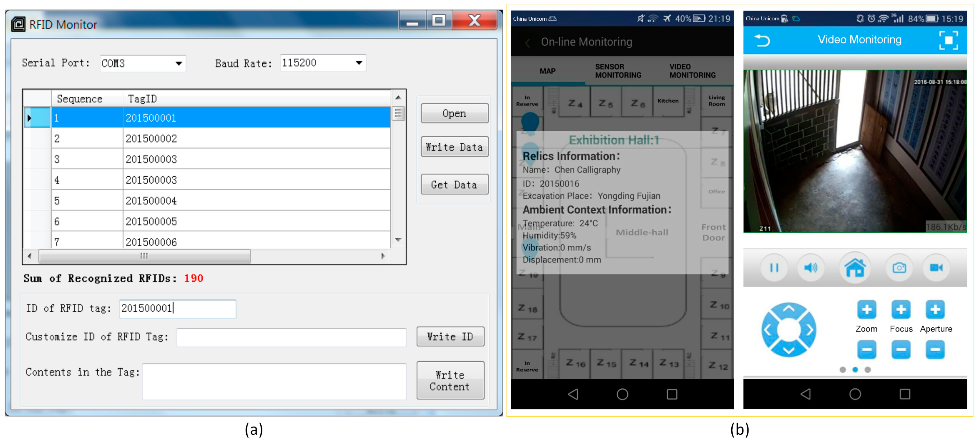Mute the video sound speaker icon
This screenshot has height=445, width=980.
pyautogui.click(x=810, y=268)
